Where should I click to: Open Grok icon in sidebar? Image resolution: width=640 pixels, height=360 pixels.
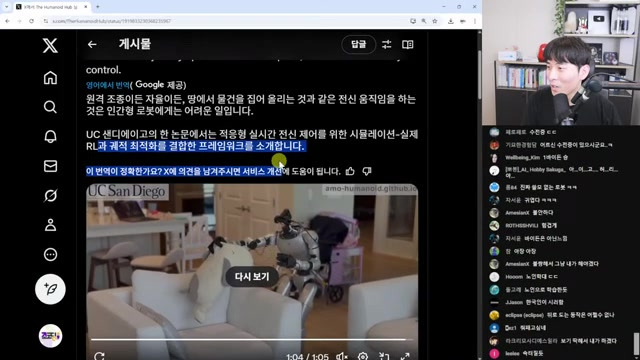[x=50, y=196]
